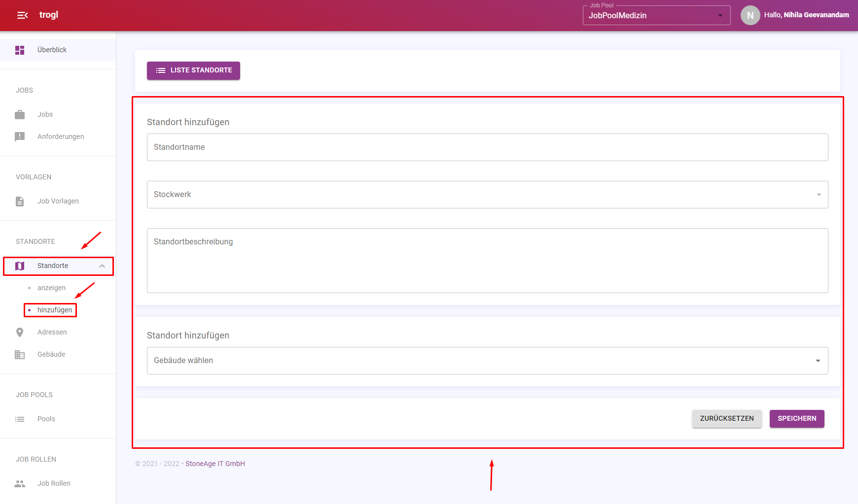Click the Speichern button
This screenshot has height=504, width=858.
[x=797, y=419]
